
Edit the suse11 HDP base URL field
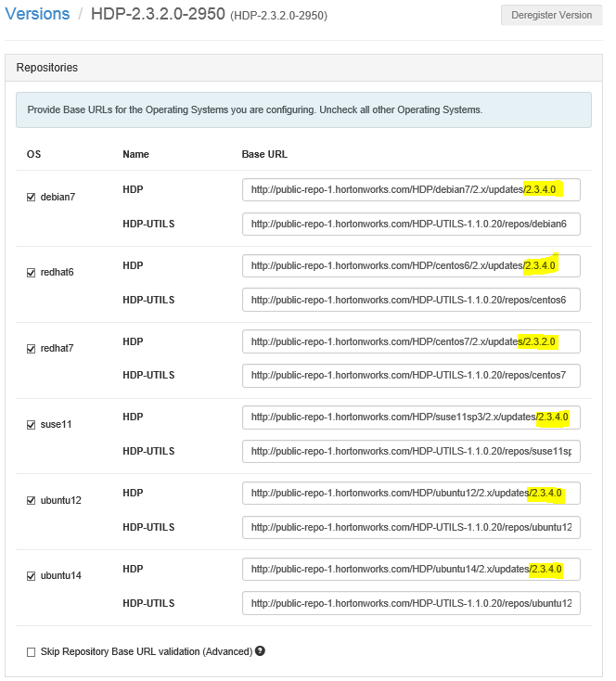[411, 418]
